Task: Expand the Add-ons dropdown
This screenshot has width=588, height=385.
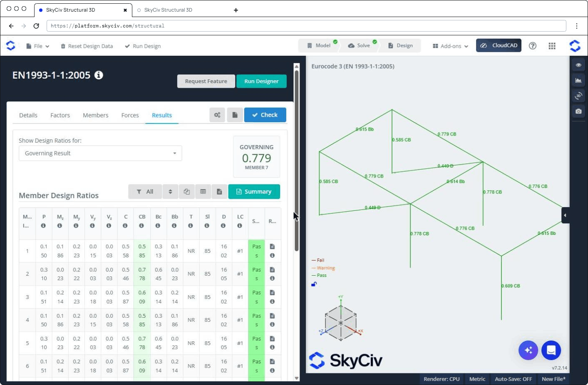Action: (x=451, y=46)
